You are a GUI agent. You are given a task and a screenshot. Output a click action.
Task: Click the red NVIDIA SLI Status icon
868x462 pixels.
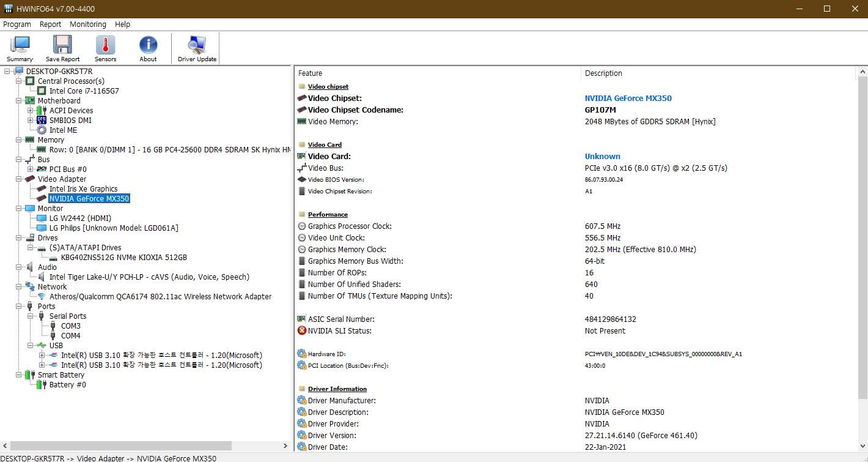click(301, 330)
